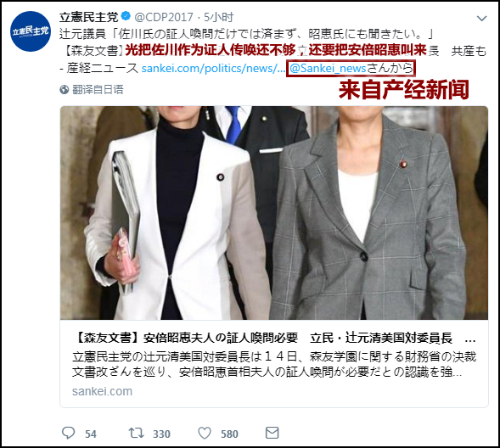Open the 【森友文書】 card headline
Viewport: 500px width, 448px height.
click(x=274, y=338)
